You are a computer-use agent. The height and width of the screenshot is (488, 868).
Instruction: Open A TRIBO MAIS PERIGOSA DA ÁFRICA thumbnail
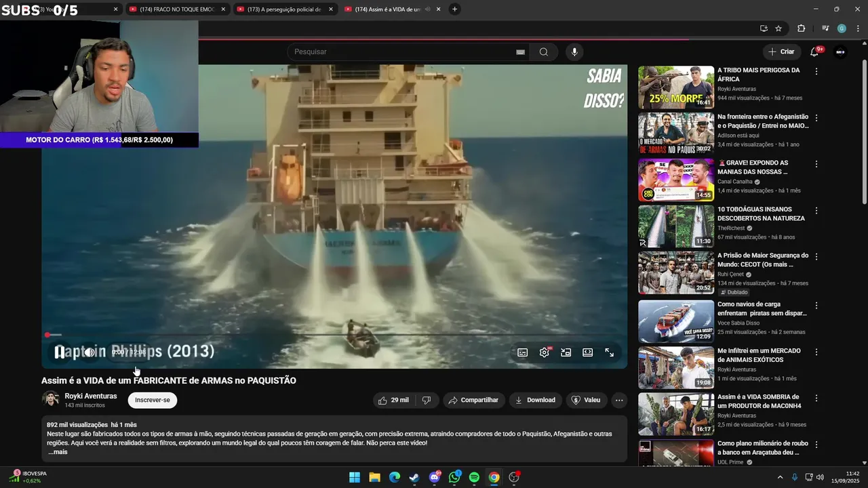676,87
